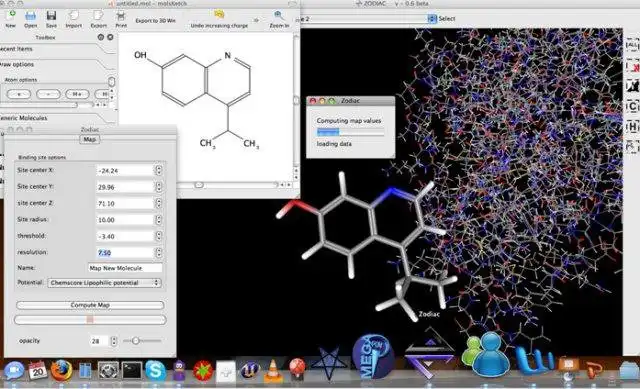This screenshot has width=640, height=389.
Task: Expand the molsketch toolbar overflow chevron
Action: 256,20
